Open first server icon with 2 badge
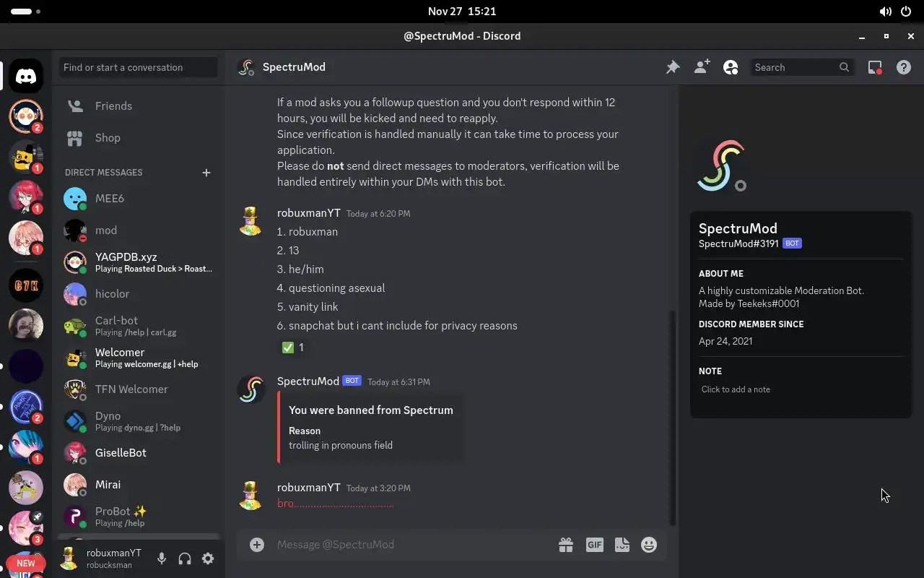Screen dimensions: 924x578 tap(26, 116)
